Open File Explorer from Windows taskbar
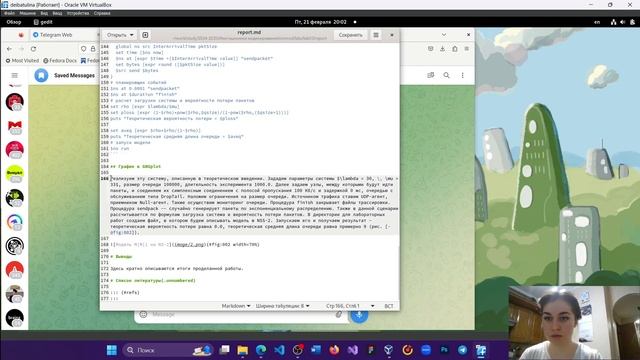The image size is (640, 360). click(x=242, y=350)
